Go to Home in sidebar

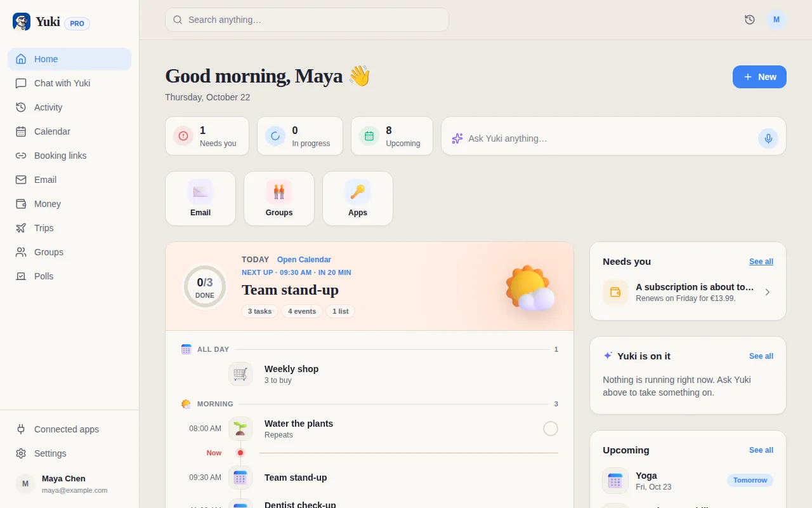pyautogui.click(x=70, y=59)
